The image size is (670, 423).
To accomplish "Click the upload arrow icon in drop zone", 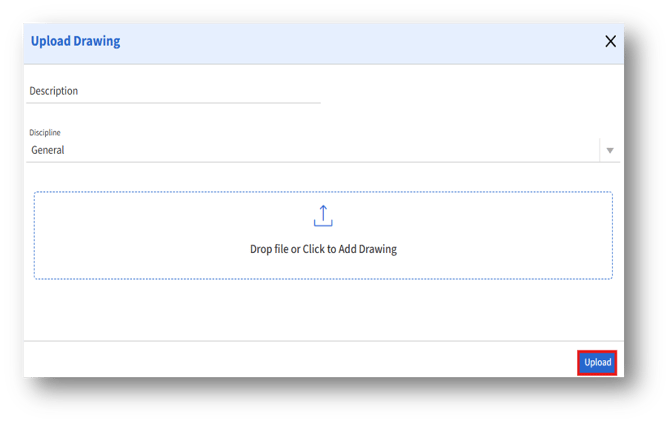I will (x=323, y=215).
